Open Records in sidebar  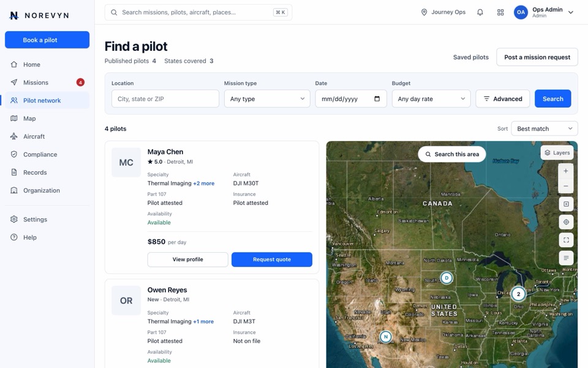pyautogui.click(x=47, y=173)
